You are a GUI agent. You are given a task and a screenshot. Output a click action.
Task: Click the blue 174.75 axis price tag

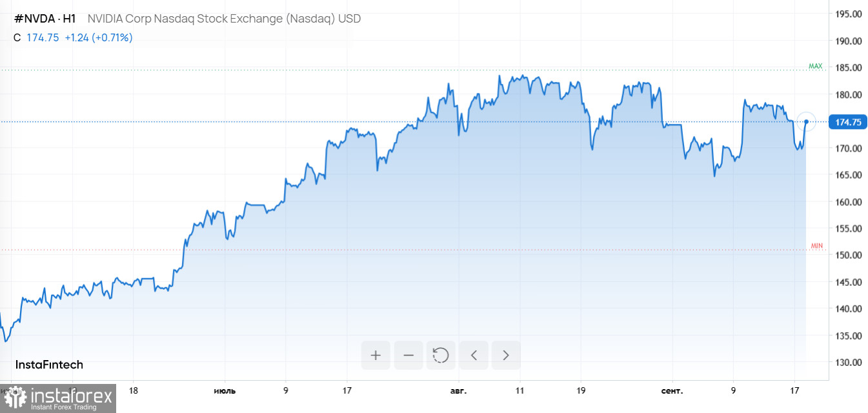coord(848,122)
